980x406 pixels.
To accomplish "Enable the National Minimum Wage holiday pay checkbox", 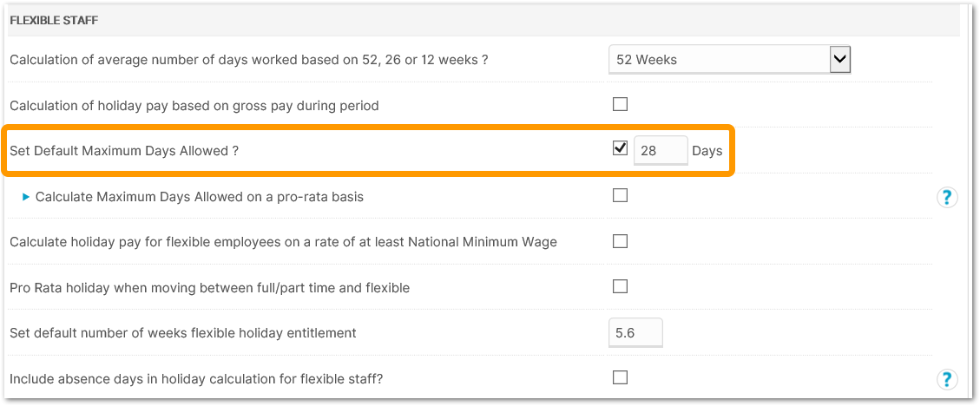I will click(x=620, y=240).
